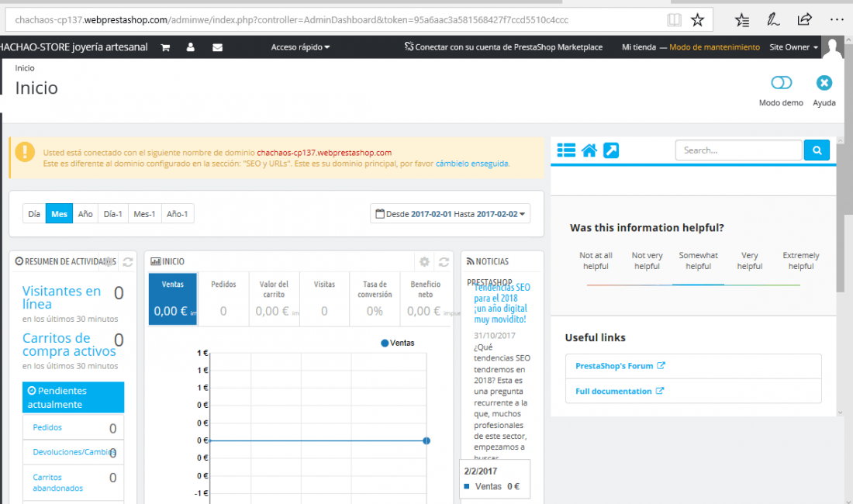Image resolution: width=853 pixels, height=504 pixels.
Task: Rate help as Not at all helpful
Action: [596, 261]
